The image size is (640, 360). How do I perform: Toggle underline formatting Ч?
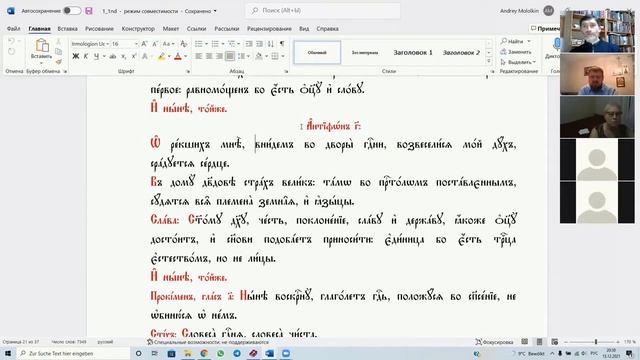(x=96, y=56)
